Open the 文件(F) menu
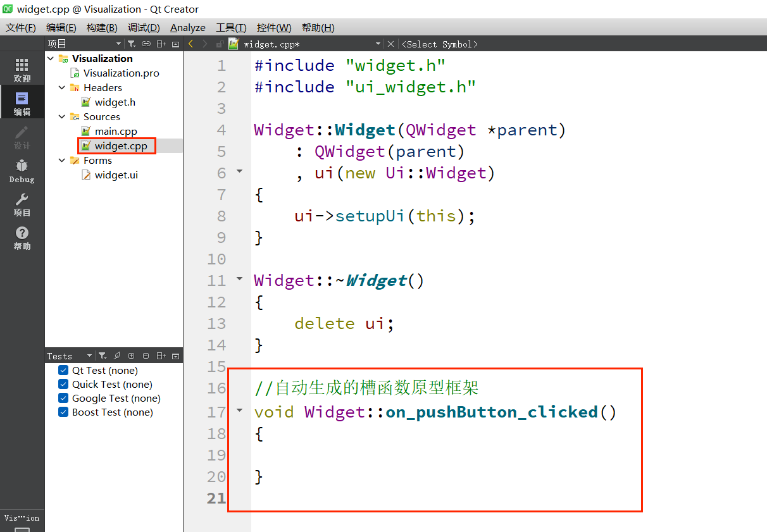The image size is (767, 532). coord(21,27)
